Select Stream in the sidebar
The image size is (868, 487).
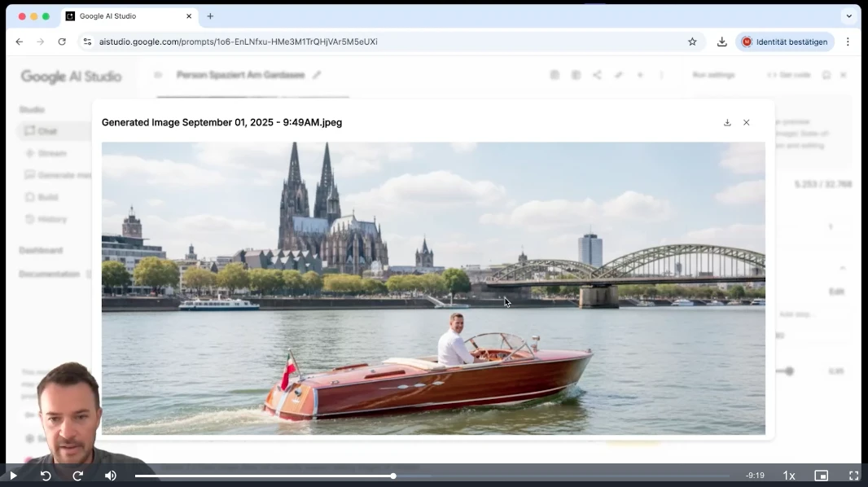pyautogui.click(x=48, y=153)
